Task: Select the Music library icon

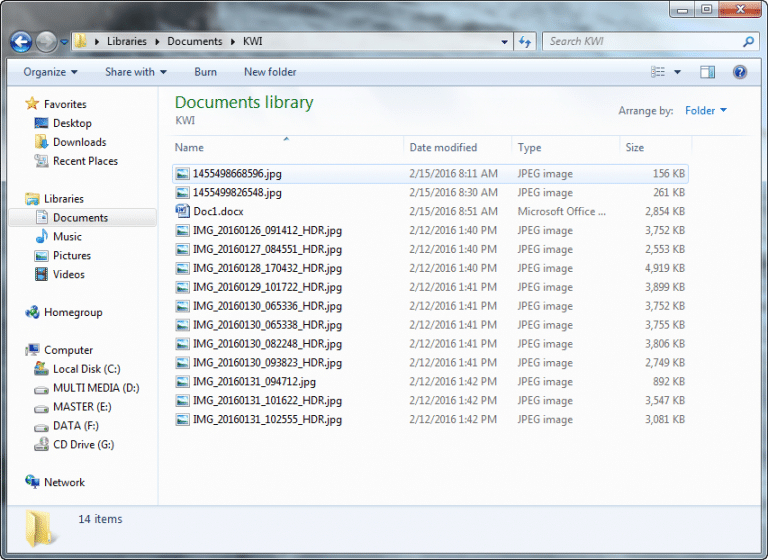Action: (x=42, y=237)
